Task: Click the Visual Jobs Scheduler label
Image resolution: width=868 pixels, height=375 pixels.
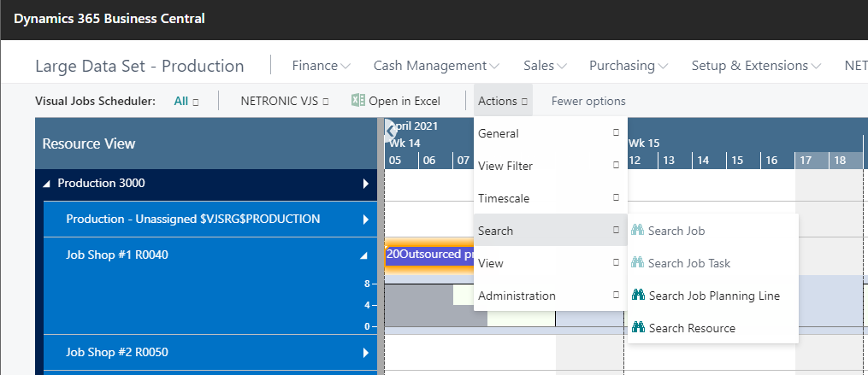Action: [95, 101]
